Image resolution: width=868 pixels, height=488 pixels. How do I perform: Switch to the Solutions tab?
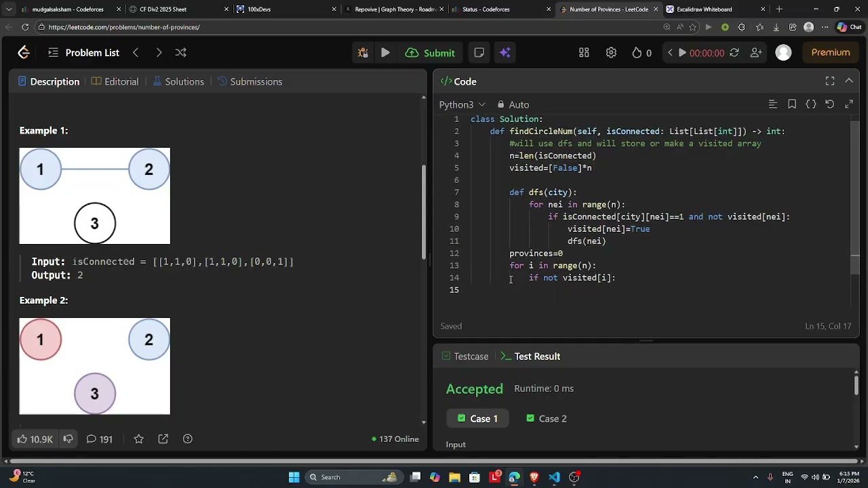(x=178, y=81)
